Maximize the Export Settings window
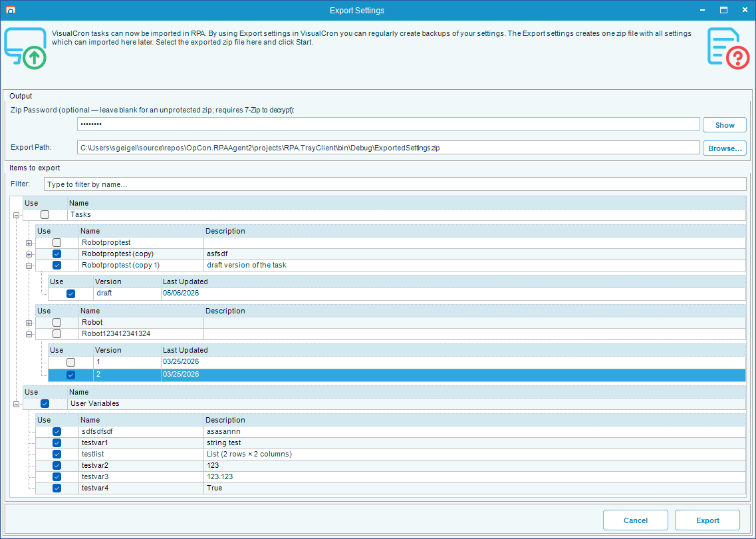This screenshot has width=756, height=539. [723, 10]
